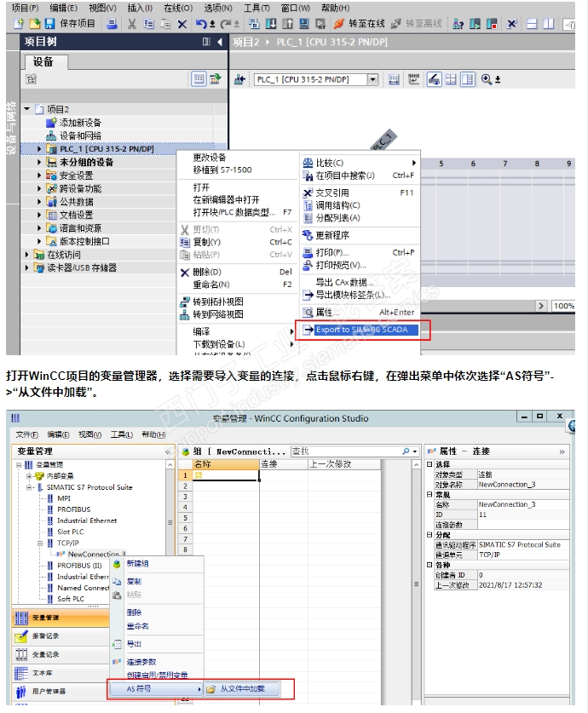The height and width of the screenshot is (713, 588).
Task: Collapse the 项目2 tree node
Action: click(26, 109)
